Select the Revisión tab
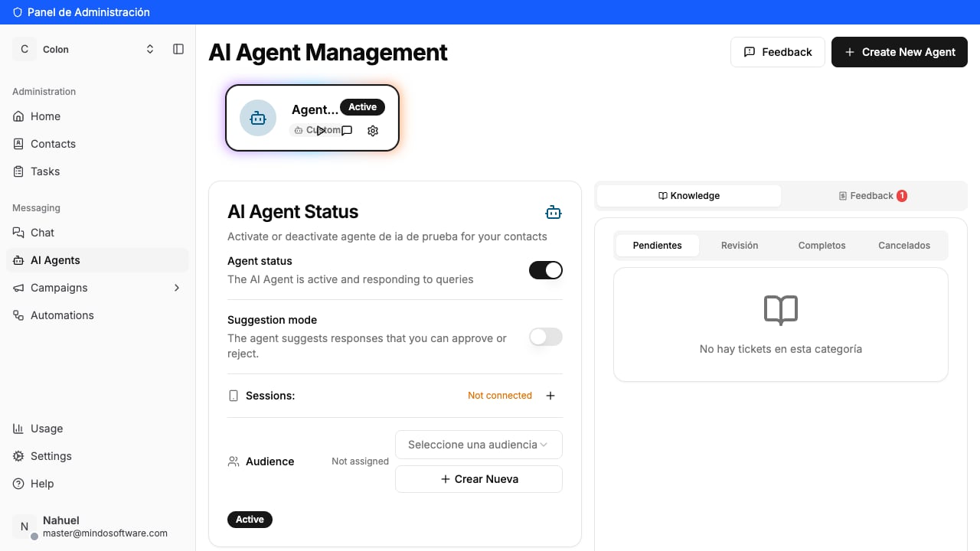Viewport: 980px width, 551px height. coord(740,246)
